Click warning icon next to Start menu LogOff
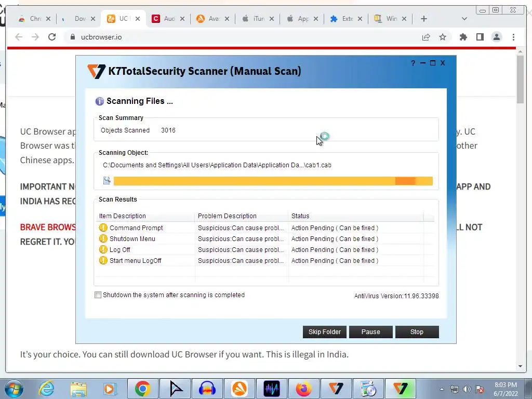 (103, 260)
